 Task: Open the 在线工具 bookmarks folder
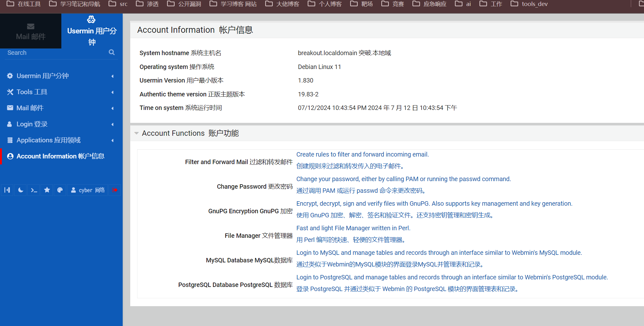[x=24, y=4]
